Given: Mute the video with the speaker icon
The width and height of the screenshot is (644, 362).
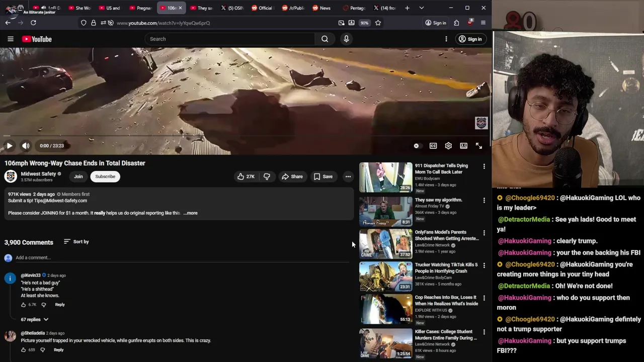Looking at the screenshot, I should click(26, 146).
